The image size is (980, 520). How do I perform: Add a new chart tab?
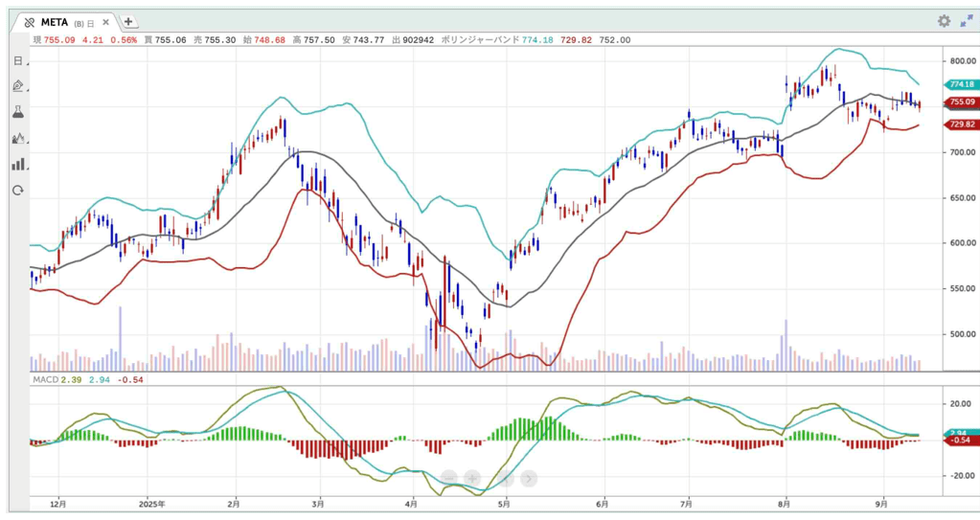(128, 21)
